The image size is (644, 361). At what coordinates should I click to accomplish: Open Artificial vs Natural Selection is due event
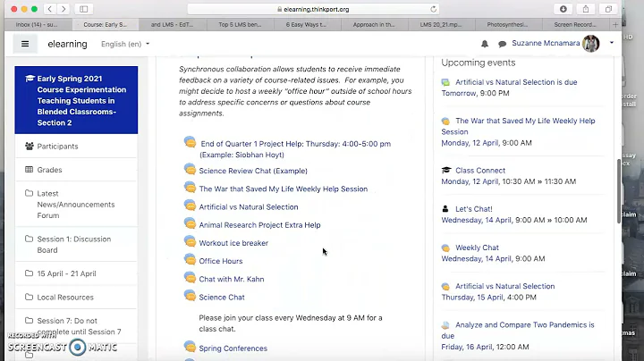516,82
